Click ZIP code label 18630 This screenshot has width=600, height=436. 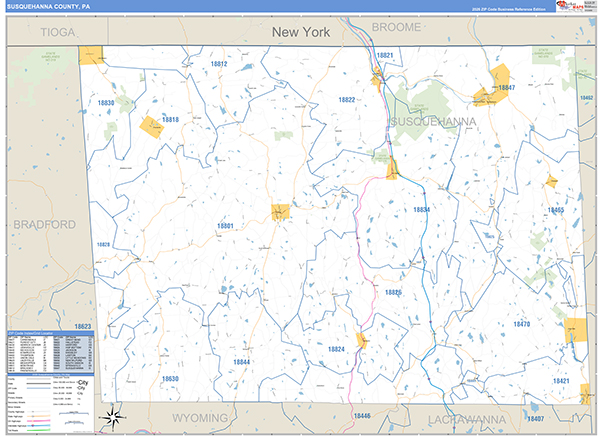pos(170,379)
